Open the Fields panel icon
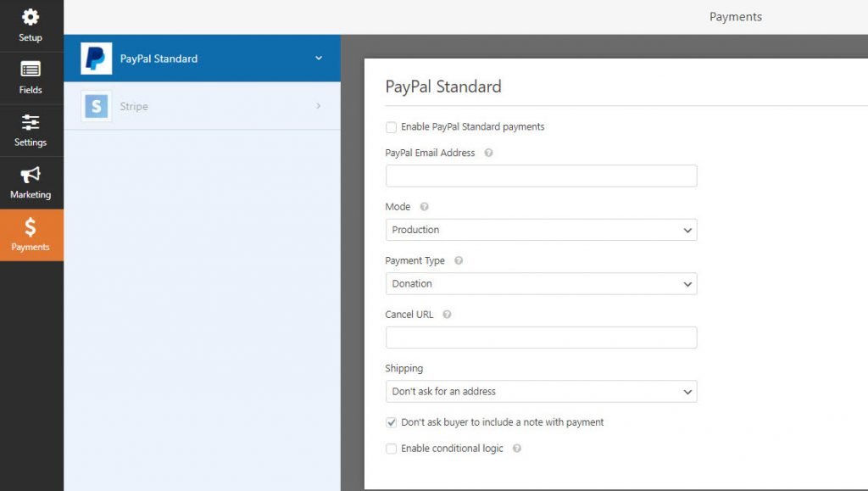The height and width of the screenshot is (491, 868). (x=31, y=70)
